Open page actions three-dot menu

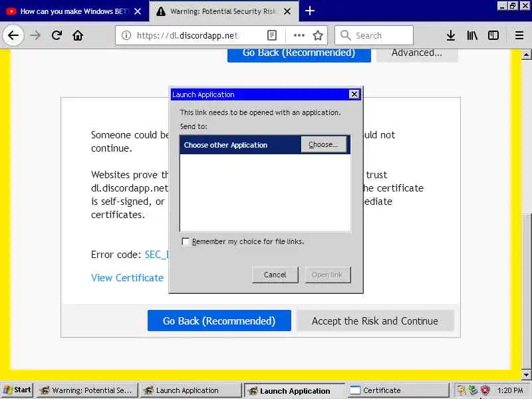tap(299, 35)
